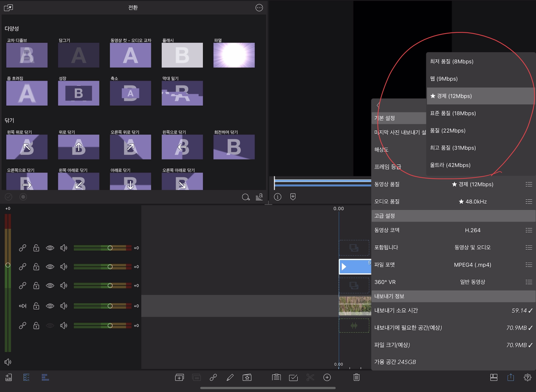Choose 울트라 (42Mbps) quality option

tap(450, 165)
